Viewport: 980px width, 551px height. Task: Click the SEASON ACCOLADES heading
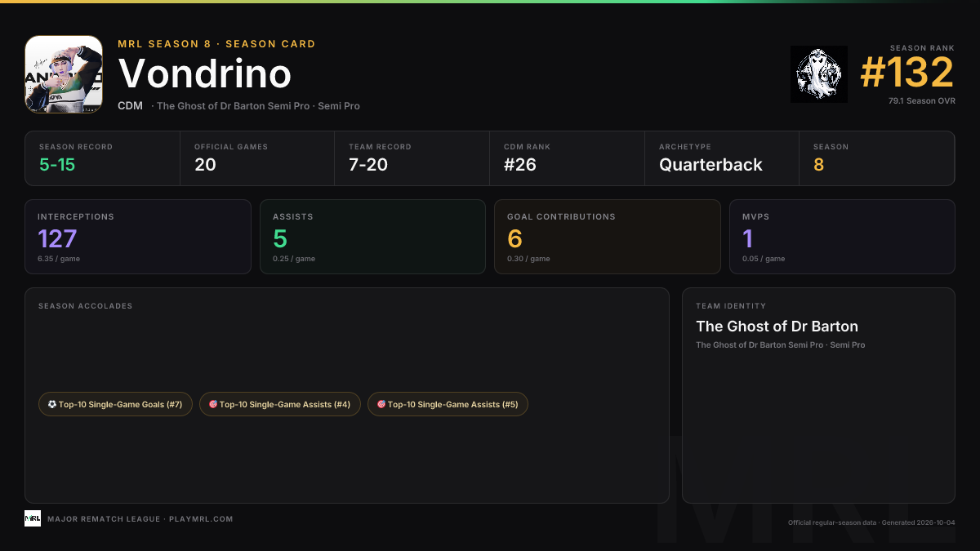85,306
